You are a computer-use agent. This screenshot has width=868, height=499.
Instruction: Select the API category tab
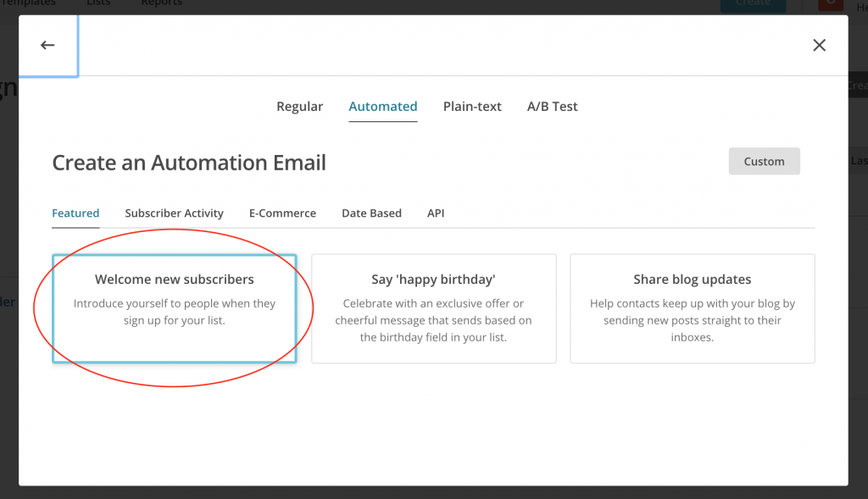(436, 213)
